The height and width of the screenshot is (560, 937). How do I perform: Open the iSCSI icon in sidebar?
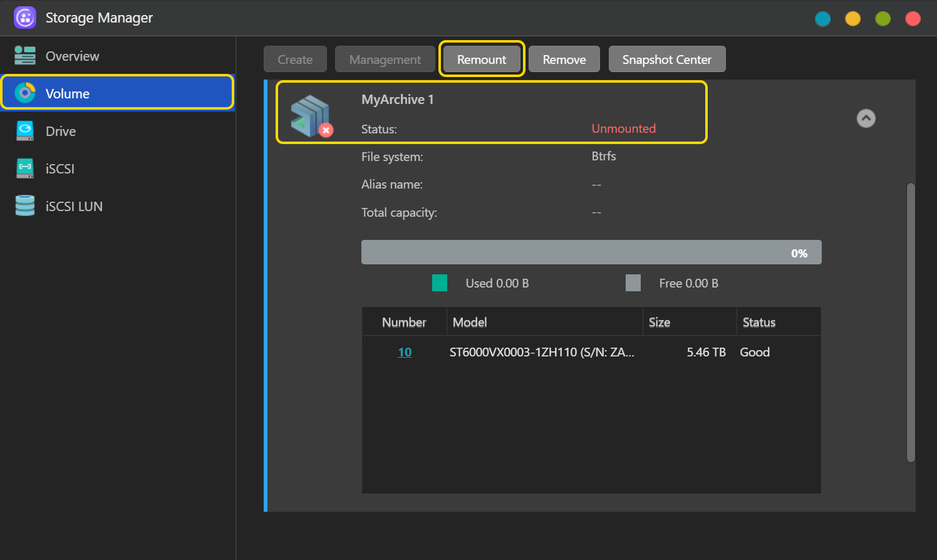[x=25, y=168]
